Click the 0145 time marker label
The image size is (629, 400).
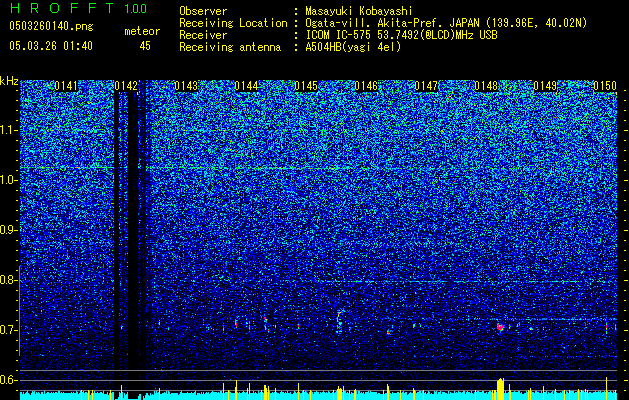306,86
